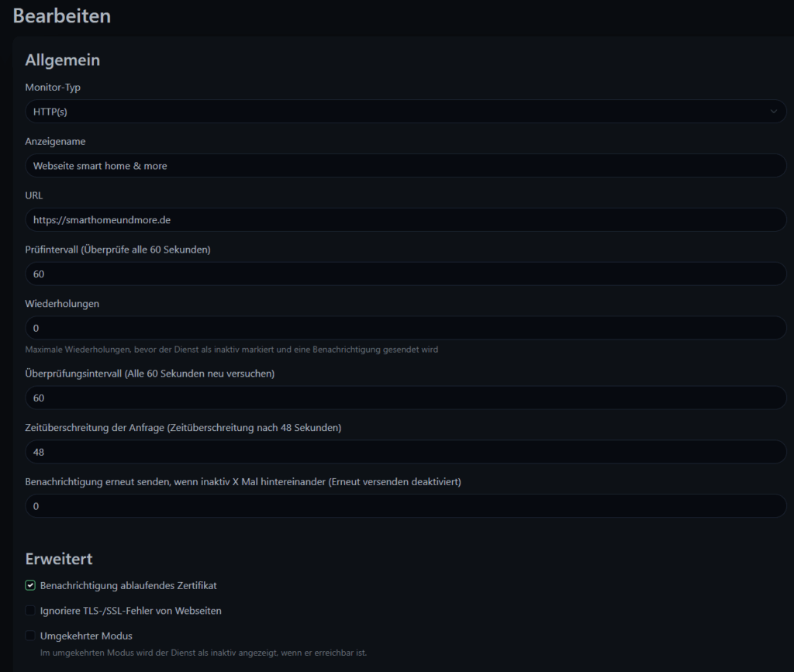This screenshot has width=794, height=672.
Task: Focus the Überprüfungsintervall input showing 60
Action: click(x=406, y=398)
